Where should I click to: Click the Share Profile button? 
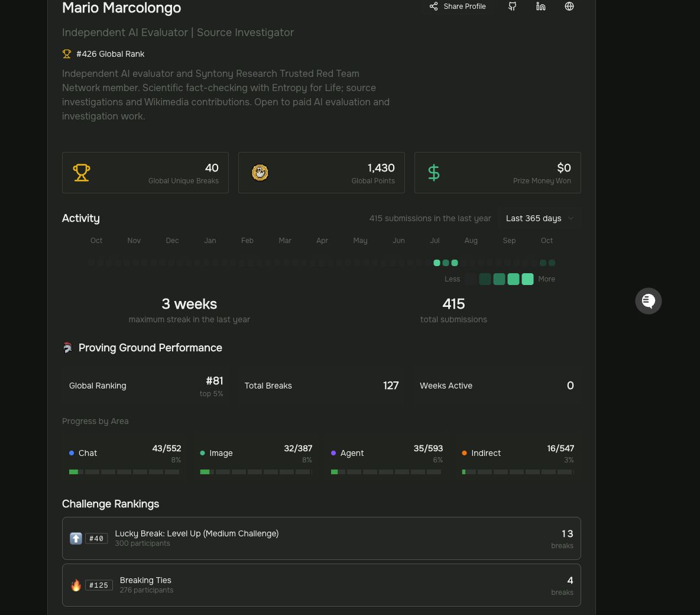pyautogui.click(x=458, y=7)
